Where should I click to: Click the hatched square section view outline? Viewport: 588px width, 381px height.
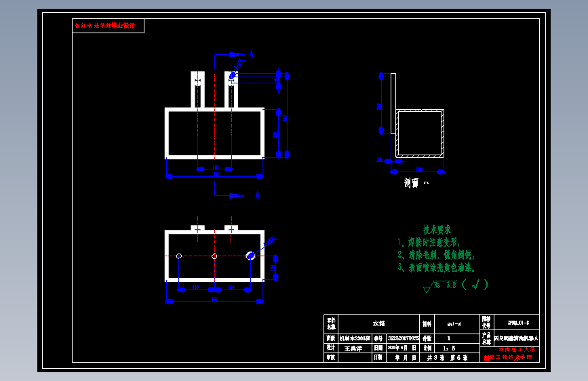click(x=420, y=134)
